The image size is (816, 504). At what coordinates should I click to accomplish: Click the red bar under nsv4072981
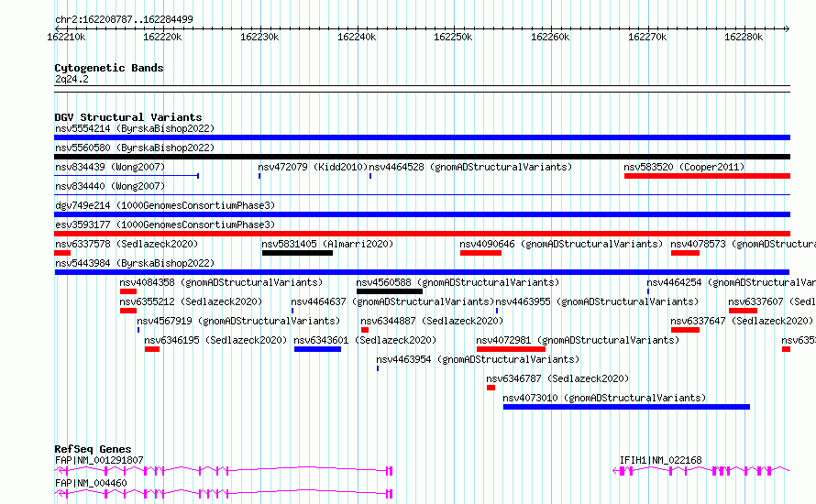[x=511, y=349]
